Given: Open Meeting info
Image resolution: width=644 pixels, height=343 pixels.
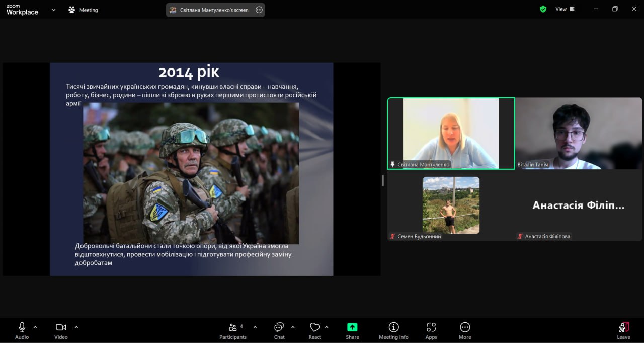Looking at the screenshot, I should pyautogui.click(x=393, y=330).
